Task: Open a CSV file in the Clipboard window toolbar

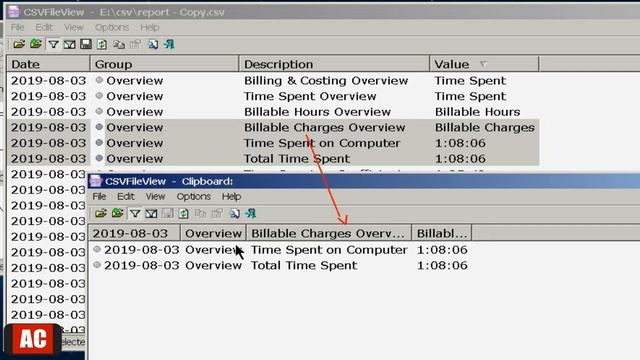Action: [101, 213]
